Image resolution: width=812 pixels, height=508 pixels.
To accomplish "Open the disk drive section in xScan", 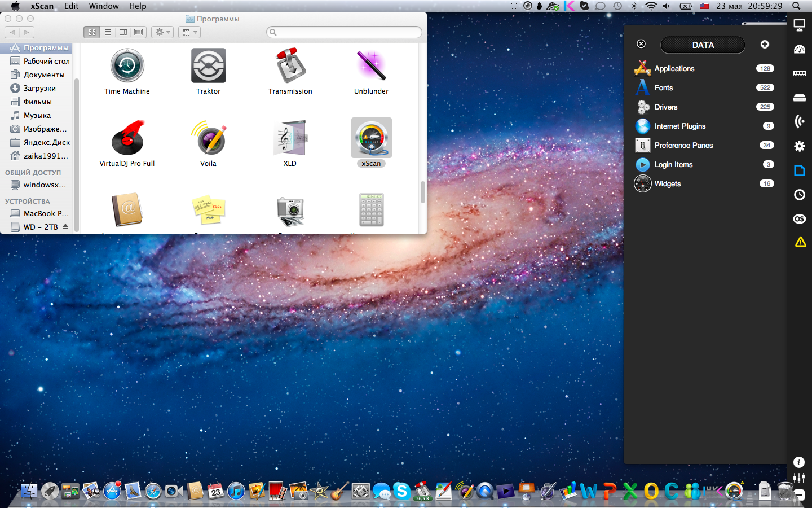I will 799,98.
